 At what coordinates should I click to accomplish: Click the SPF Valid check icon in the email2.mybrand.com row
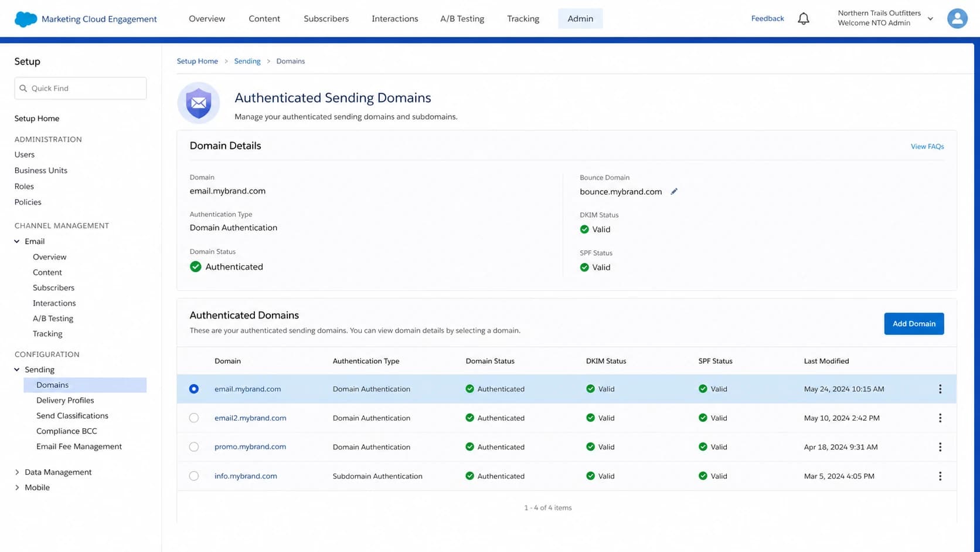[703, 418]
